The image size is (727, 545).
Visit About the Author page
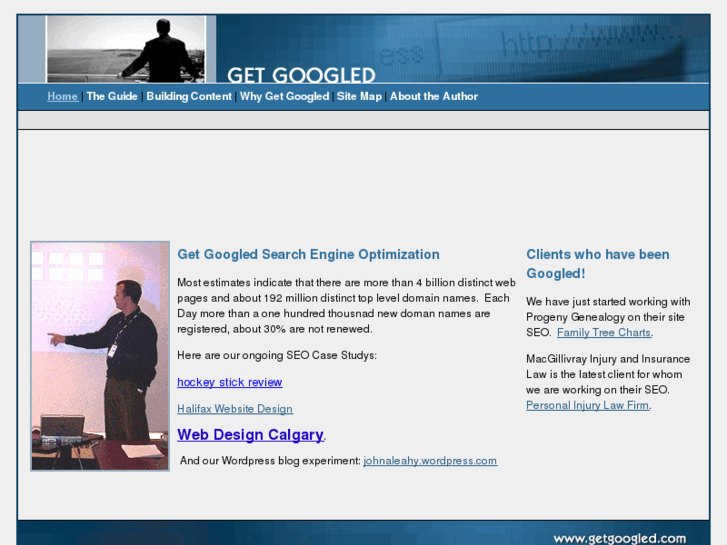[x=434, y=96]
